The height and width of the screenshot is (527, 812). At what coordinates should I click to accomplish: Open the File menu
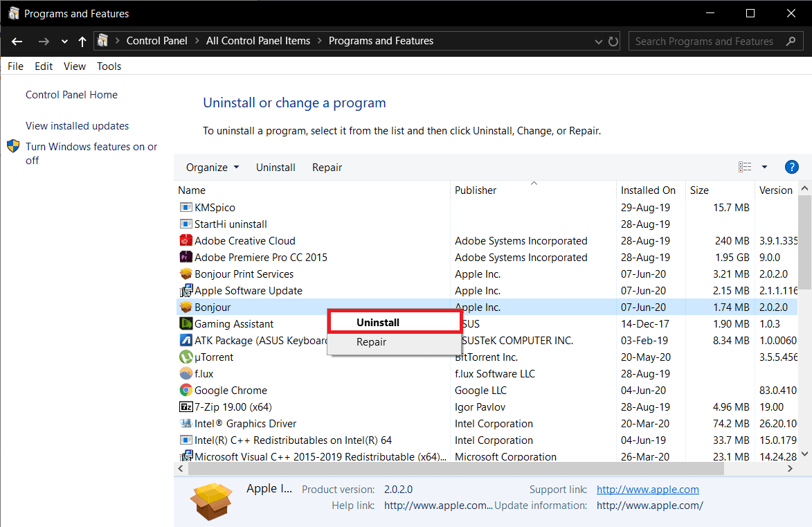[15, 66]
